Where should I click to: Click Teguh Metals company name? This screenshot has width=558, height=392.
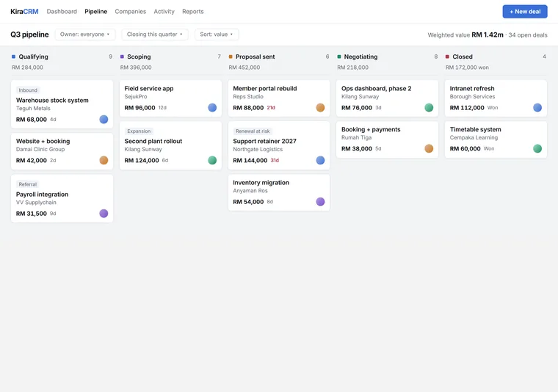click(x=33, y=109)
